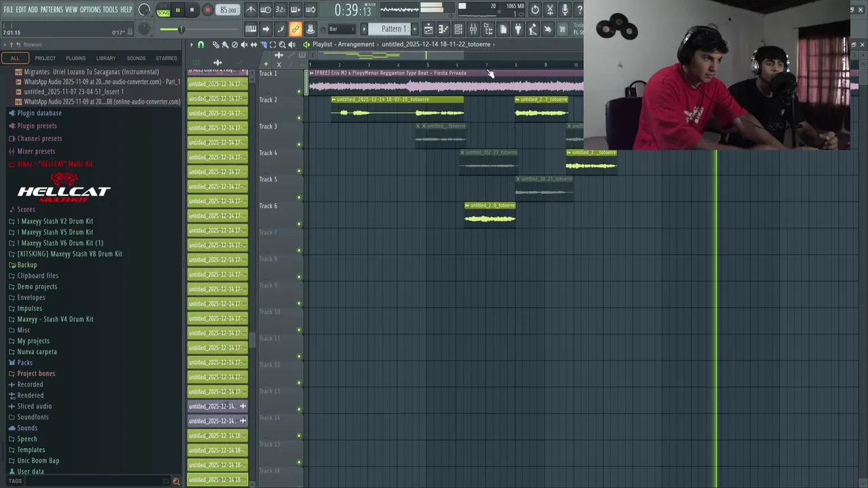Select the Slice tool in playlist toolbar
The height and width of the screenshot is (488, 868).
263,45
